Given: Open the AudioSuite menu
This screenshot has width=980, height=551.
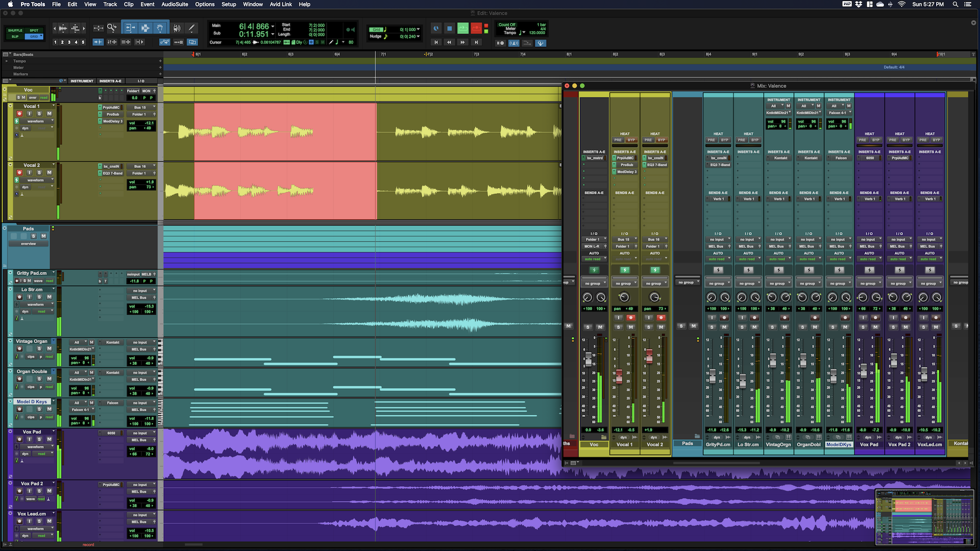Looking at the screenshot, I should (175, 4).
